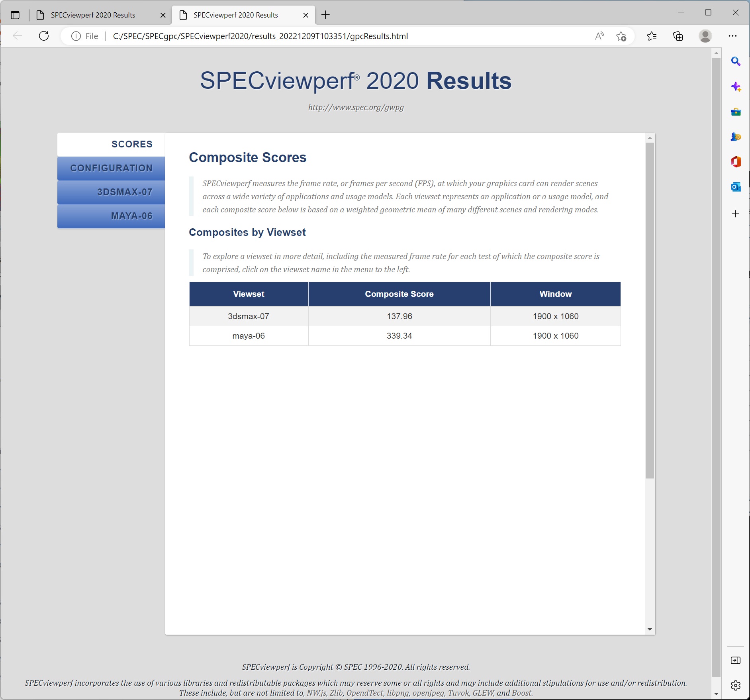Click the page scroll-down arrow
The height and width of the screenshot is (700, 750).
(x=716, y=694)
